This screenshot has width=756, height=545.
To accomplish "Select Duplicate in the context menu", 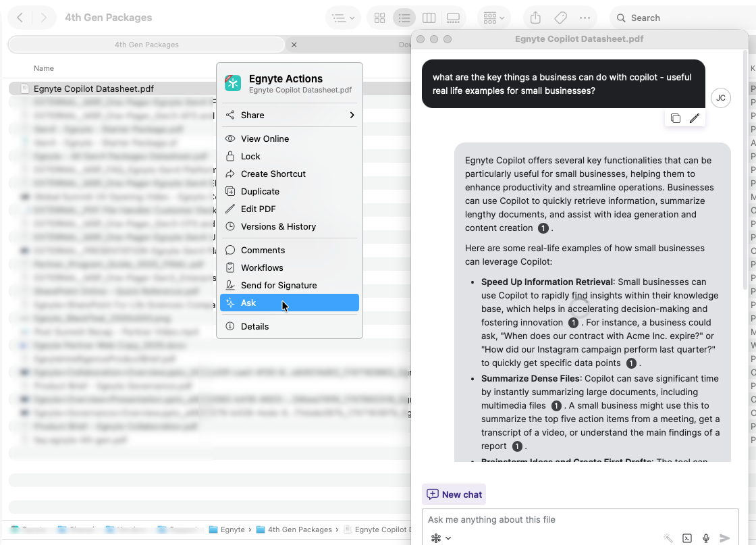I will tap(290, 192).
